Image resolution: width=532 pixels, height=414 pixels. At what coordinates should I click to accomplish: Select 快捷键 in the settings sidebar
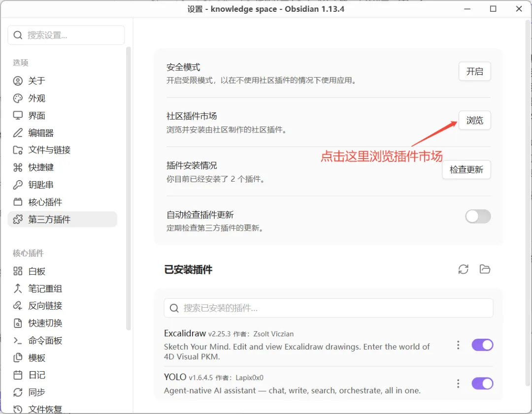62,167
